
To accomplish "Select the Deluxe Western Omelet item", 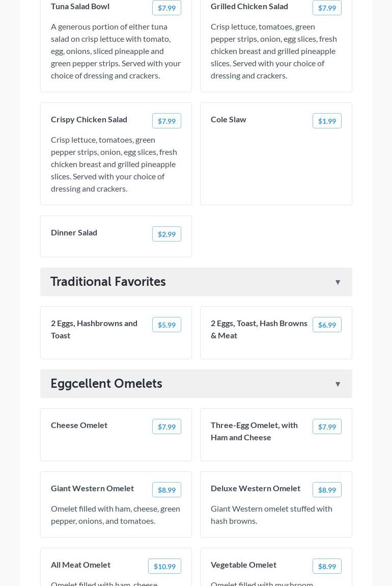I will click(256, 488).
